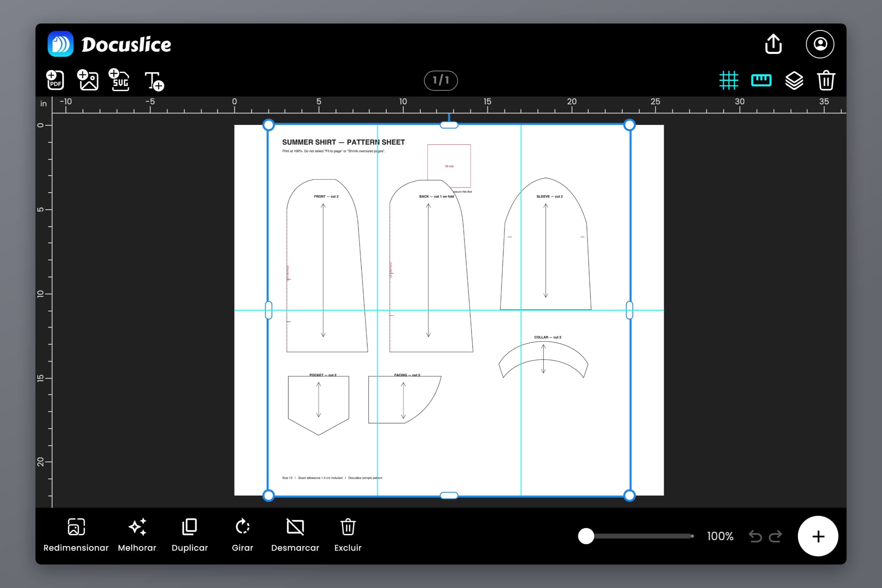
Task: Click the 1/1 page indicator
Action: coord(441,80)
